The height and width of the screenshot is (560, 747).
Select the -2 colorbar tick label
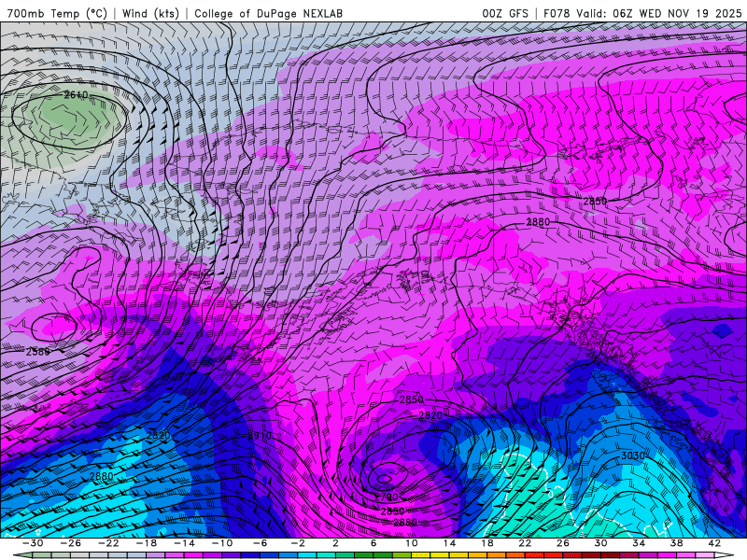pyautogui.click(x=298, y=543)
